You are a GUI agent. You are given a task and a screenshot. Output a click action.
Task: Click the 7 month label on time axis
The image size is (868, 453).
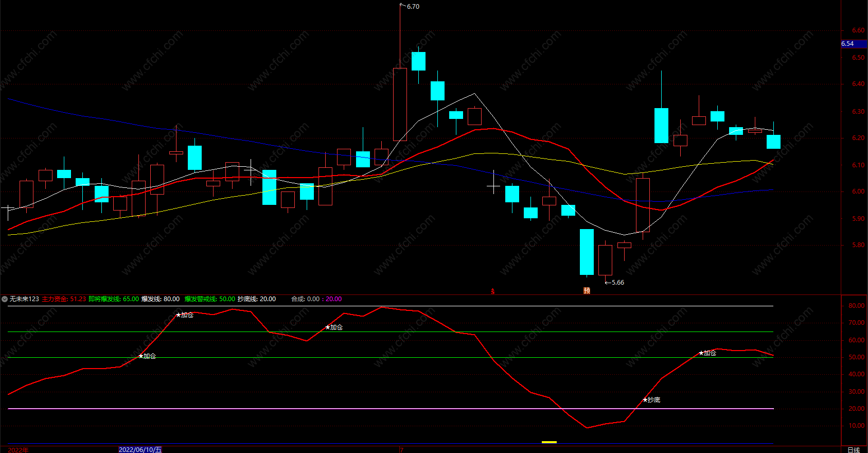pos(401,450)
